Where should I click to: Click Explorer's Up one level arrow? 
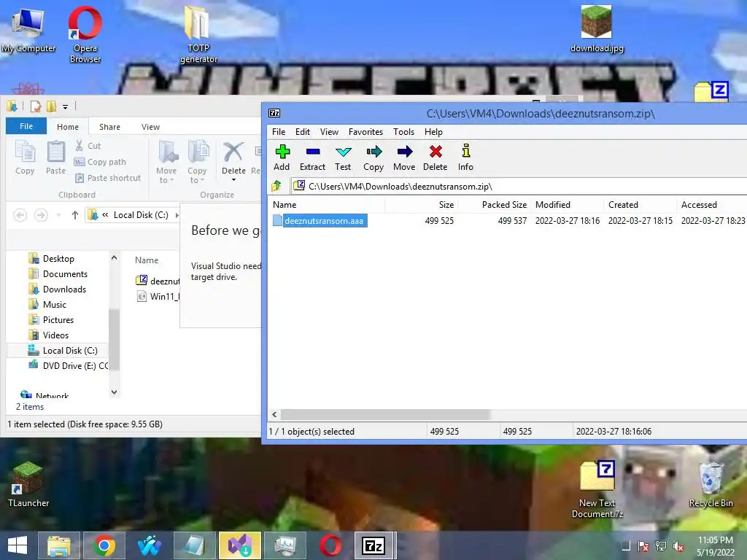click(75, 215)
